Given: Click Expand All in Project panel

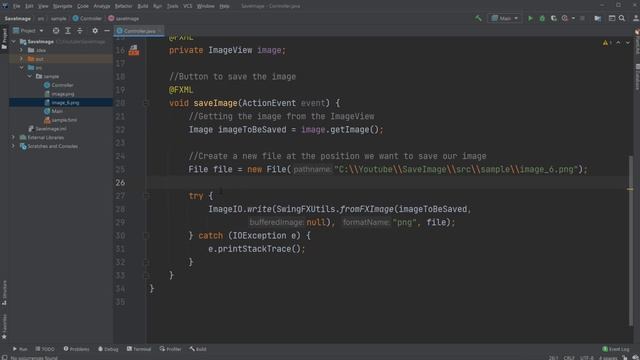Looking at the screenshot, I should pos(68,31).
